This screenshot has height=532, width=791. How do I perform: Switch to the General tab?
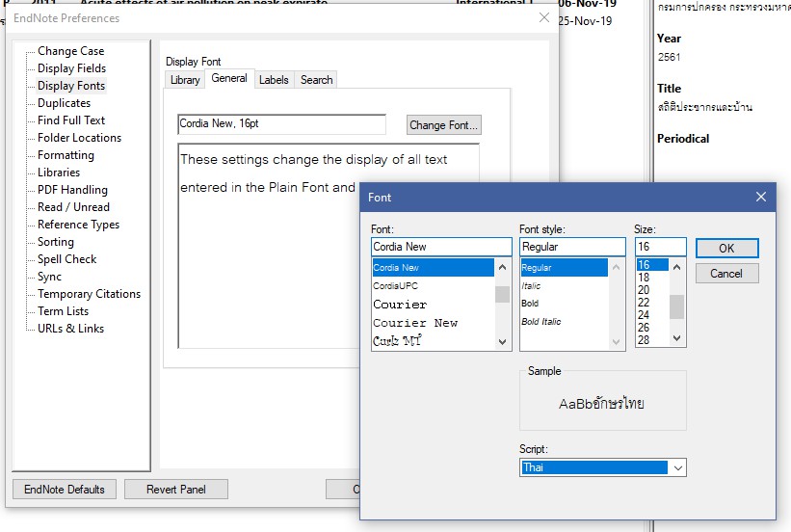[x=229, y=78]
